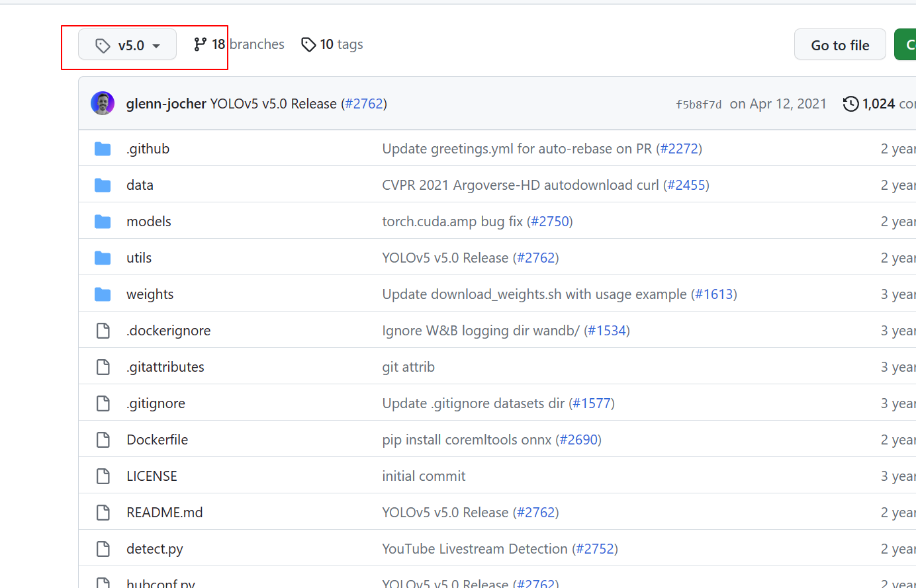Click the file icon for .dockerignore

pyautogui.click(x=103, y=331)
